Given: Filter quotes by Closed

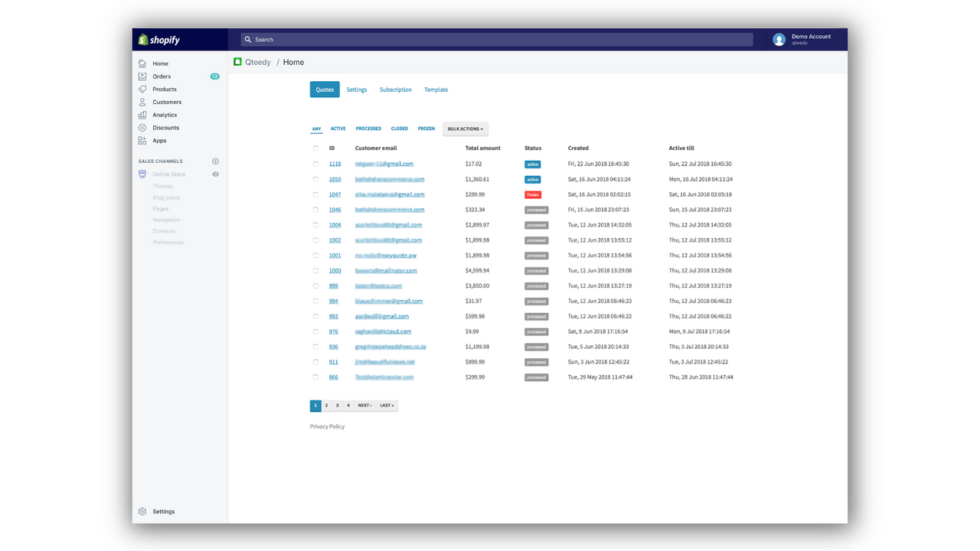Looking at the screenshot, I should click(400, 129).
